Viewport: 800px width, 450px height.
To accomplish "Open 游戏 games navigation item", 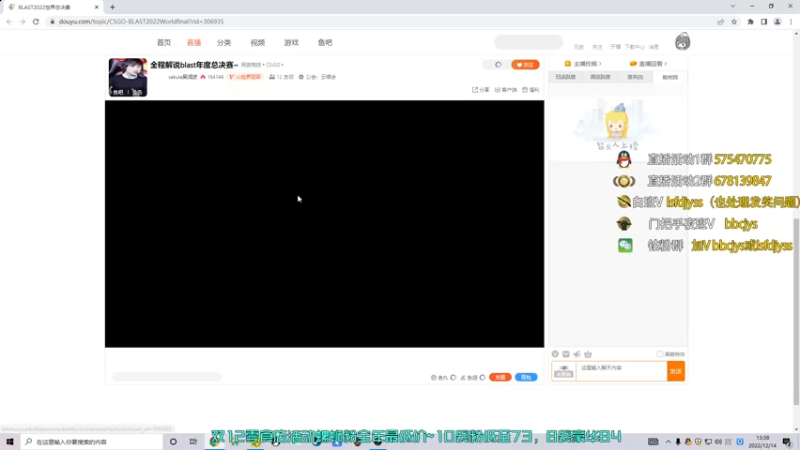I will tap(291, 42).
